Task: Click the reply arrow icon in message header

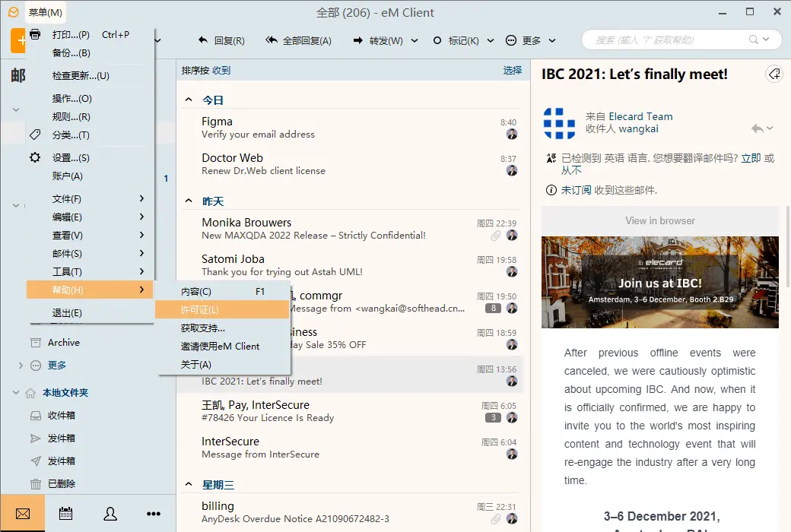Action: pyautogui.click(x=758, y=128)
